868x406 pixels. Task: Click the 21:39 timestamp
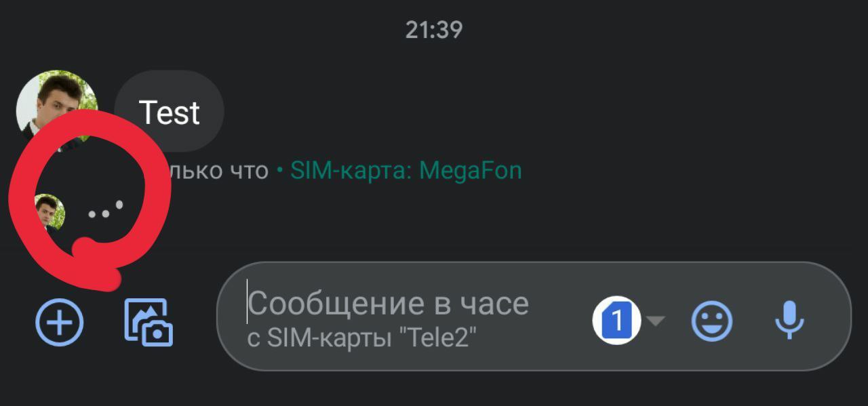click(434, 29)
